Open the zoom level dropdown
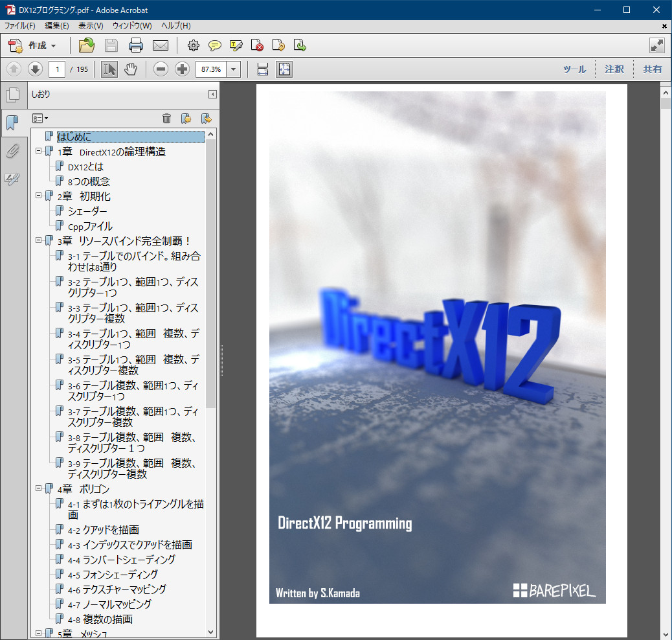 (232, 68)
